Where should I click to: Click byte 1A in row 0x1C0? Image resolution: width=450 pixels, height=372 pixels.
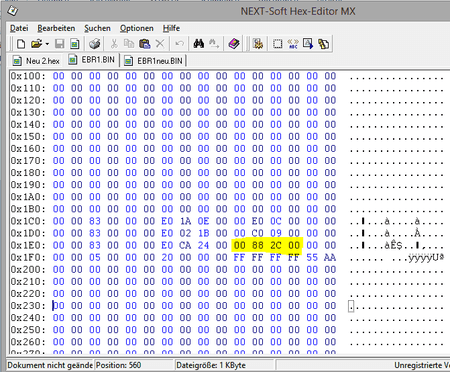185,221
